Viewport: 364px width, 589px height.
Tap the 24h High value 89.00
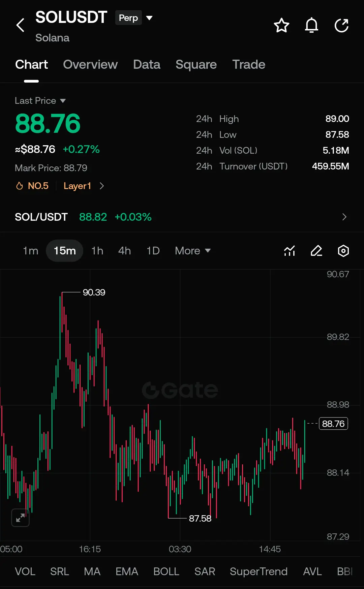click(x=337, y=119)
